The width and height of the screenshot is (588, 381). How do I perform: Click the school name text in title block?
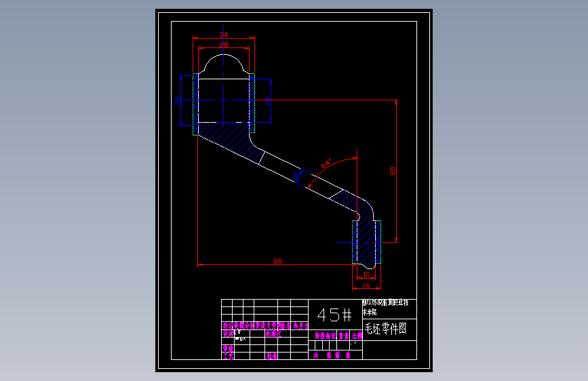coord(385,307)
